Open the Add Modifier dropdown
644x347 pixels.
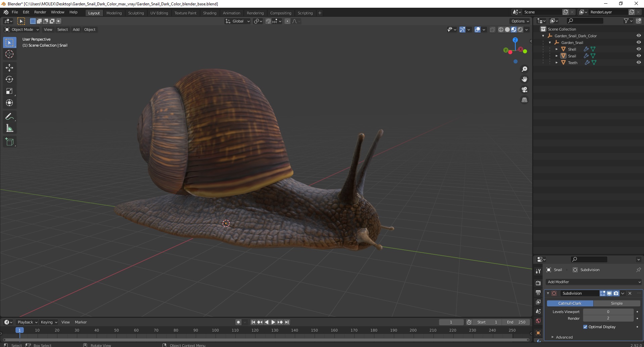(593, 282)
